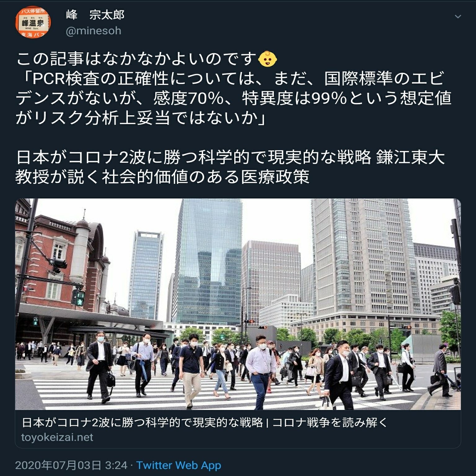
Task: Click the first line この記事はなかなかよいのです
Action: click(x=136, y=59)
